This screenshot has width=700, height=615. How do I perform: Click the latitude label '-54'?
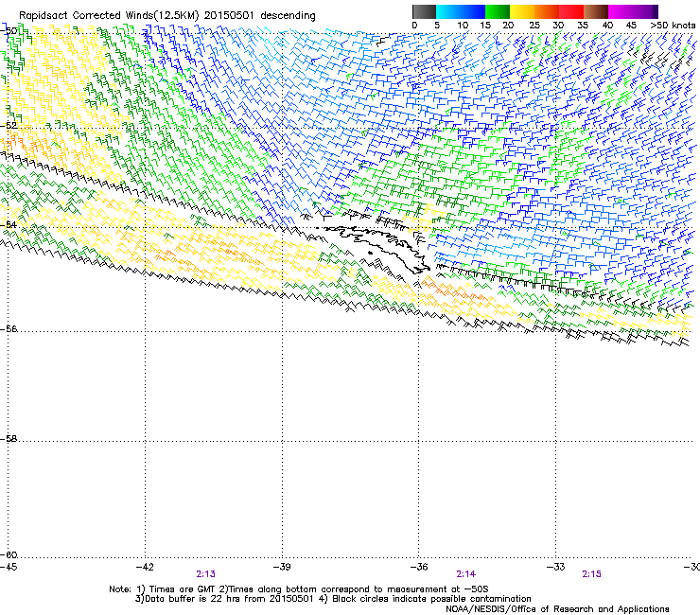(9, 224)
